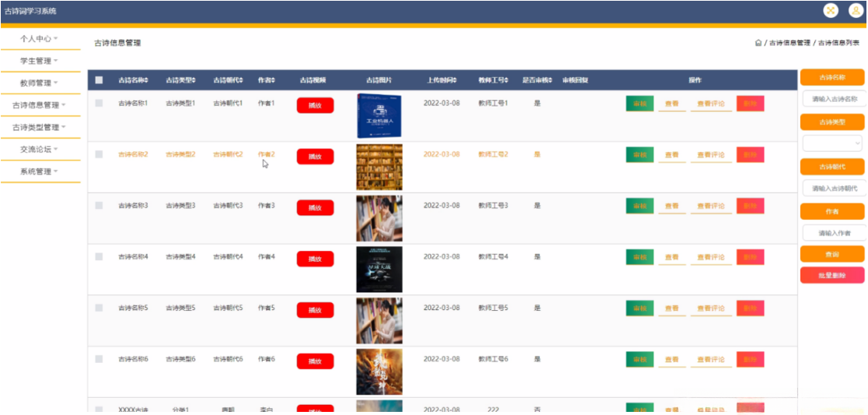Viewport: 868px width, 415px height.
Task: Click 审核 for the 古诗名称6 row
Action: pyautogui.click(x=640, y=360)
